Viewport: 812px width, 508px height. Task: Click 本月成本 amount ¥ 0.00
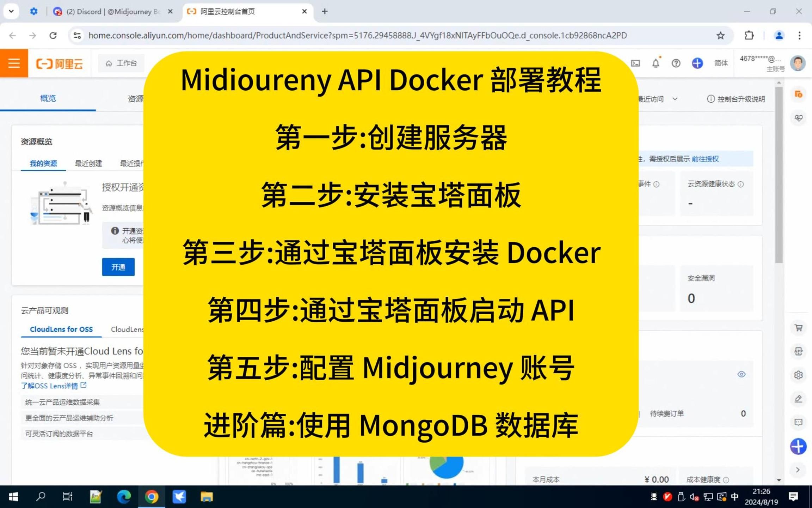click(656, 479)
